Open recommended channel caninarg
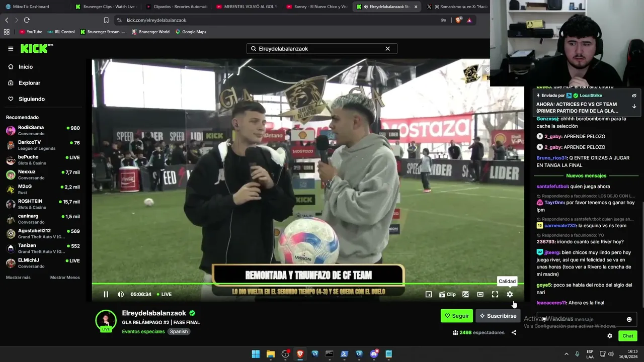This screenshot has height=362, width=644. pos(43,219)
